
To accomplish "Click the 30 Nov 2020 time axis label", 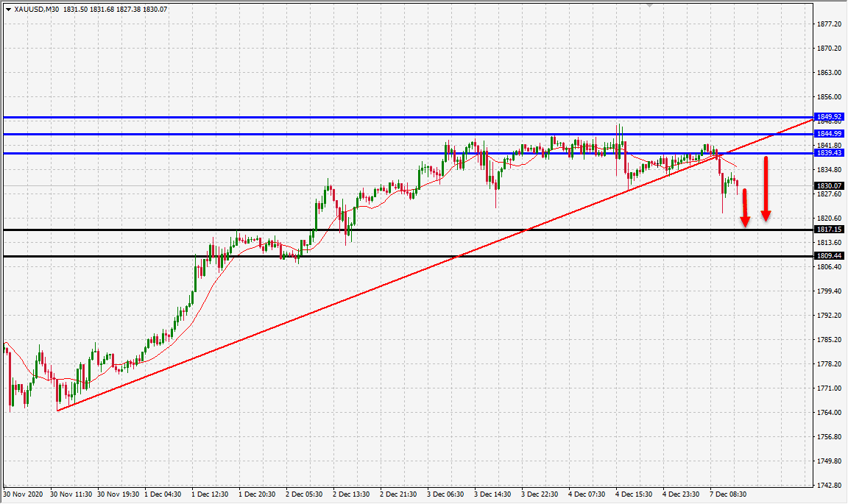I will click(23, 494).
